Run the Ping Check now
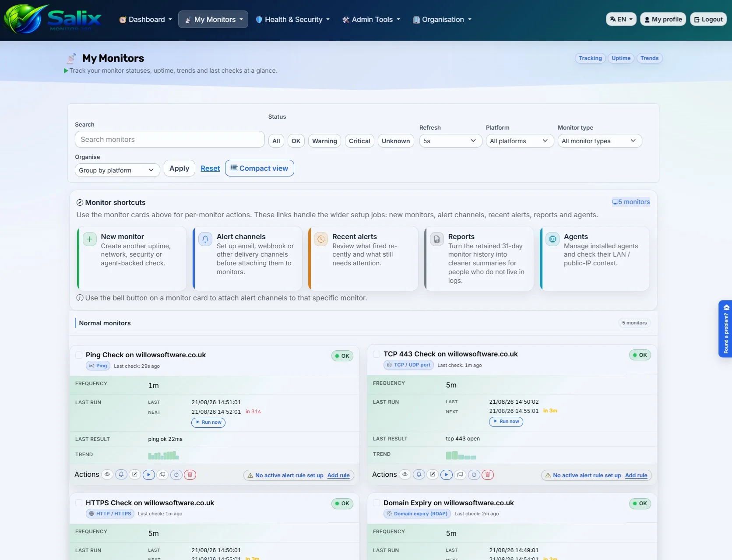The height and width of the screenshot is (560, 732). [x=208, y=423]
